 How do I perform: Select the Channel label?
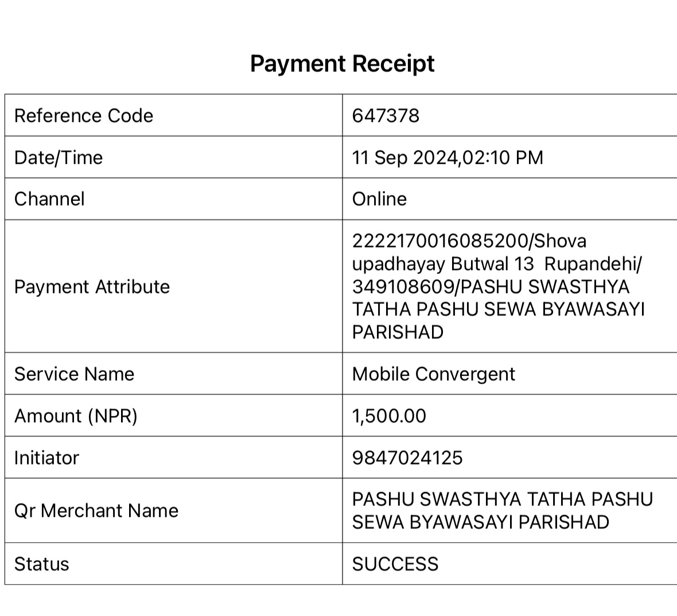(x=49, y=199)
